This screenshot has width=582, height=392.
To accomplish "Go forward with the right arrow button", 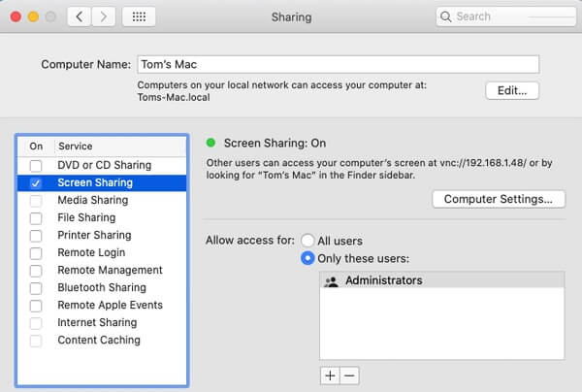I will (104, 16).
